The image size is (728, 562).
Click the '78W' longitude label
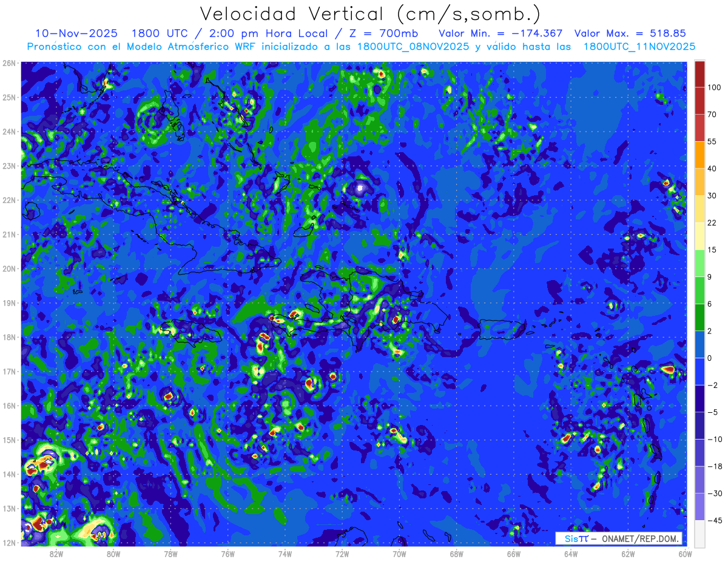click(x=170, y=554)
